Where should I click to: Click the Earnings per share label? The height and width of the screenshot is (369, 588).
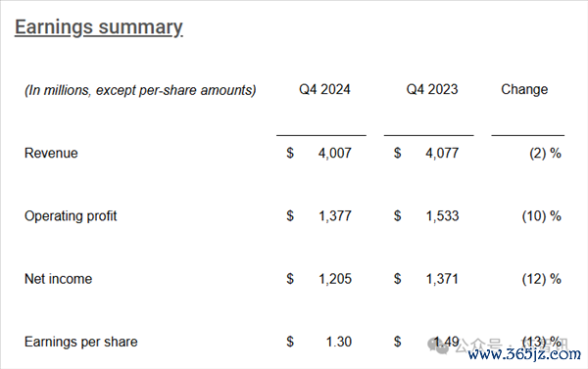[x=81, y=342]
